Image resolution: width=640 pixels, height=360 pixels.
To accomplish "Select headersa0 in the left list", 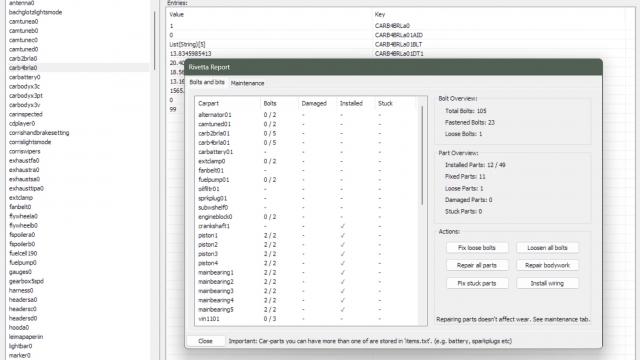I will pos(23,300).
